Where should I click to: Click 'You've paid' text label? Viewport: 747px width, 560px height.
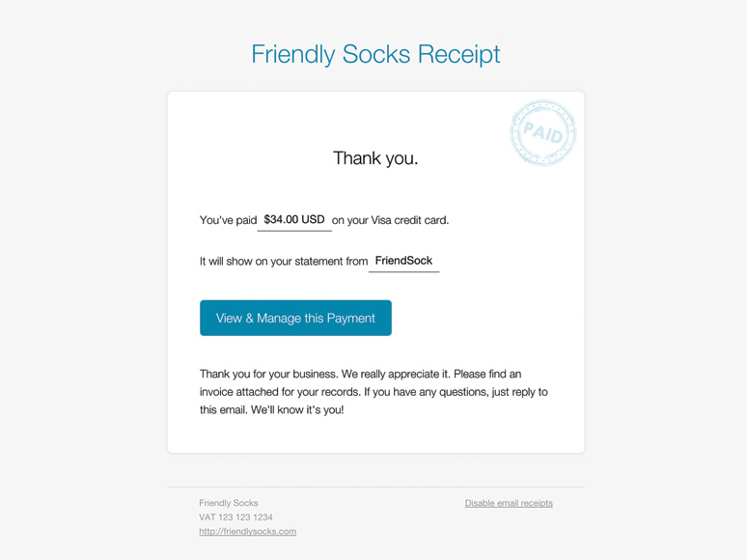click(228, 220)
